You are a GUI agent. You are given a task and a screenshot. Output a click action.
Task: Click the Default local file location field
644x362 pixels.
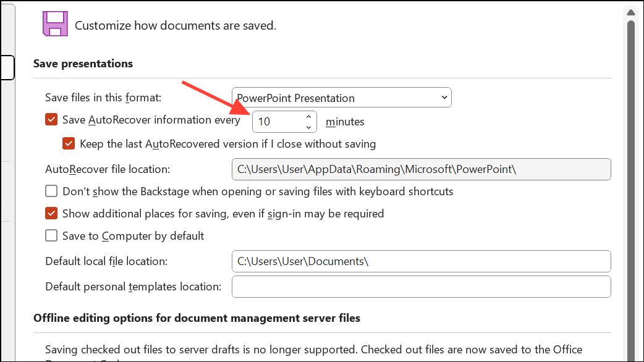(x=421, y=261)
